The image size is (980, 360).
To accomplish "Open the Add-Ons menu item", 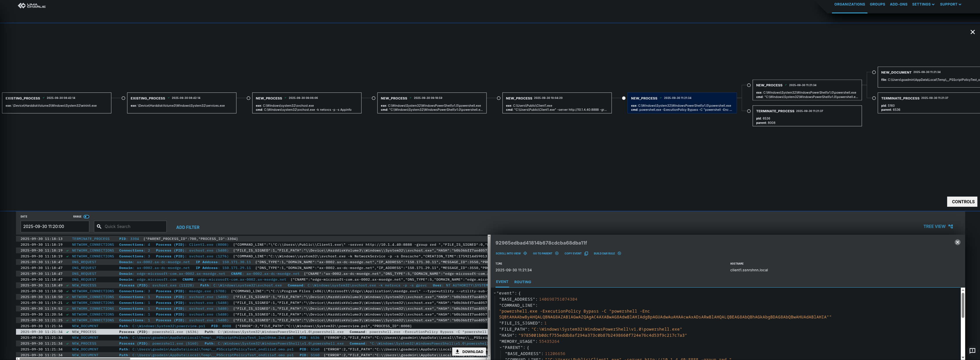I will tap(898, 5).
